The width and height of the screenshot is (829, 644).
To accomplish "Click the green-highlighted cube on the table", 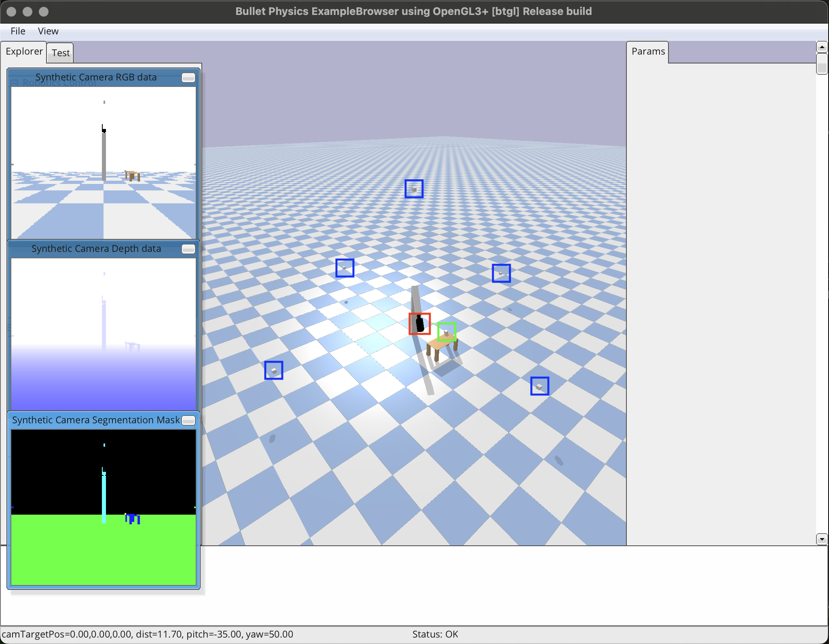I will click(x=446, y=332).
